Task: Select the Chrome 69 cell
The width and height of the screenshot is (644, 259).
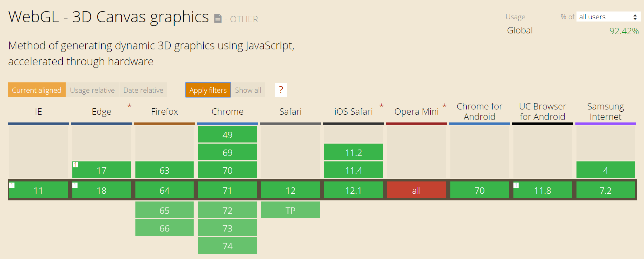Action: pos(227,152)
